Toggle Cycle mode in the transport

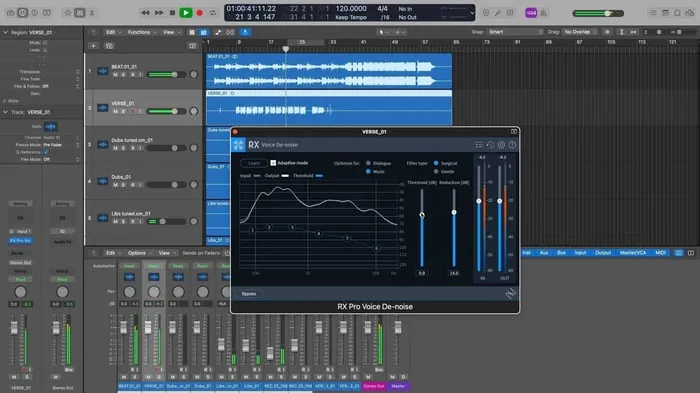[213, 13]
